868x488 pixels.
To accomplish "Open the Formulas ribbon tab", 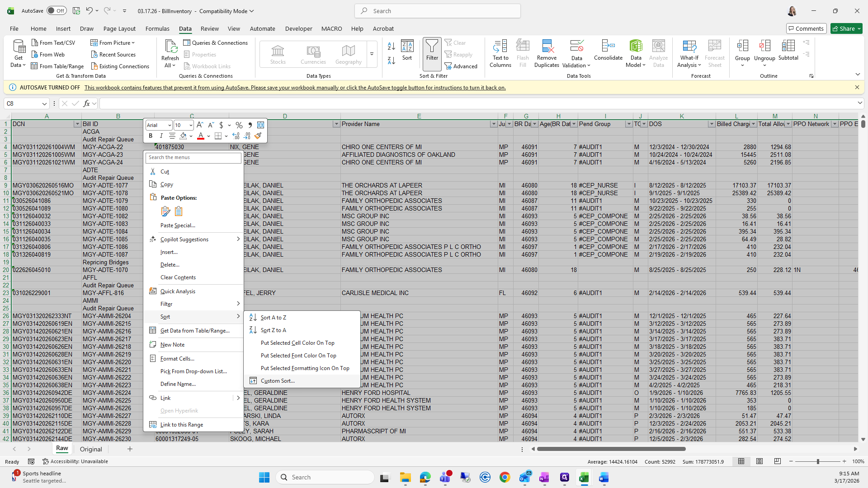I will click(157, 28).
